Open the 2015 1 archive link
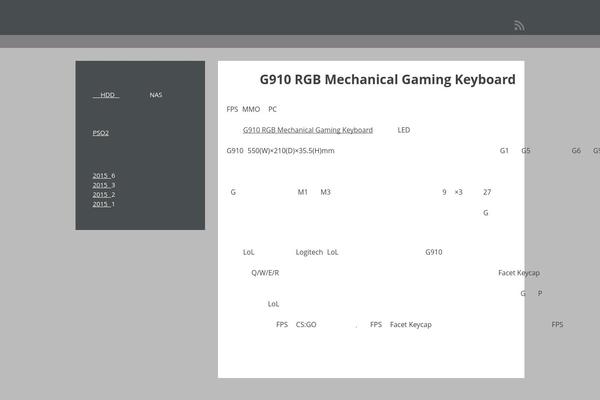 pyautogui.click(x=104, y=204)
